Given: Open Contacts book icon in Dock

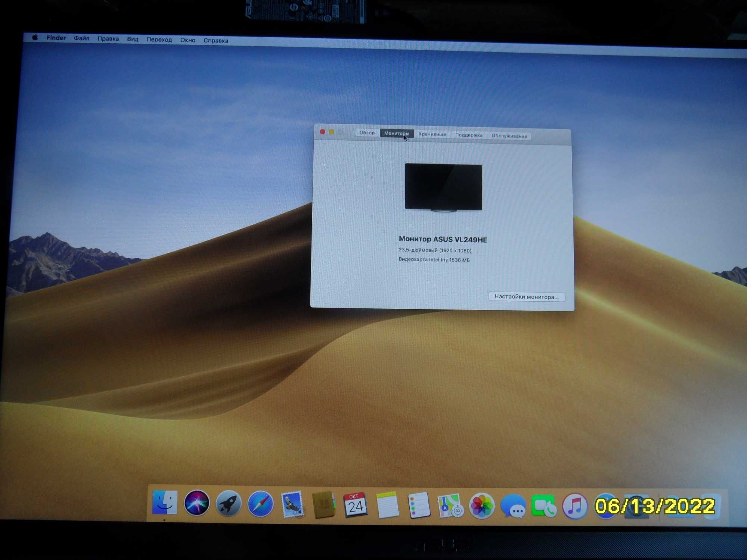Looking at the screenshot, I should [x=323, y=505].
